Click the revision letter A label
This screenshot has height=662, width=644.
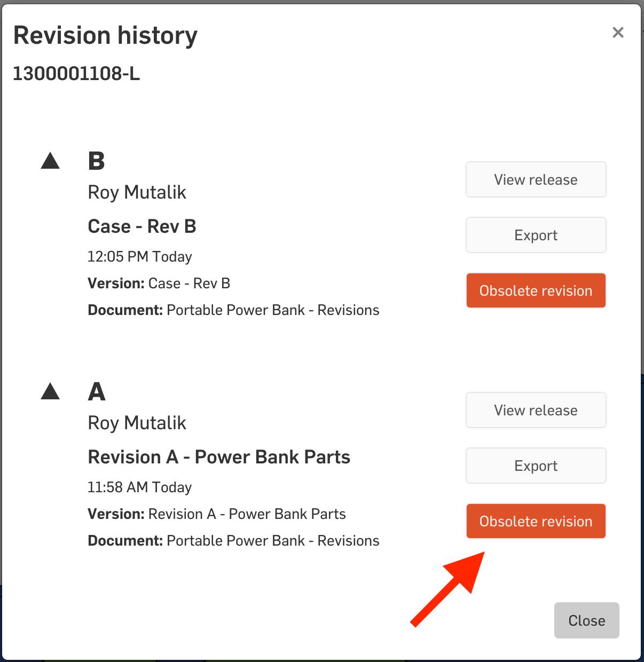[96, 391]
